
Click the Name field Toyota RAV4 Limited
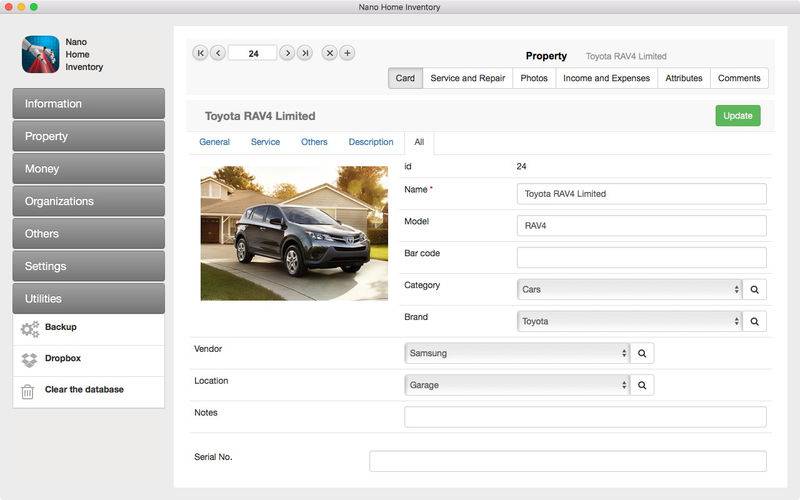(641, 194)
